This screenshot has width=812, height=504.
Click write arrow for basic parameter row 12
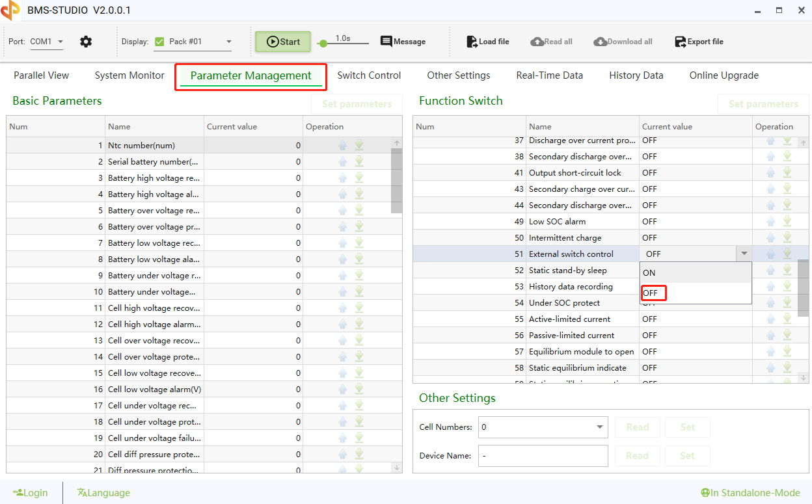(359, 324)
